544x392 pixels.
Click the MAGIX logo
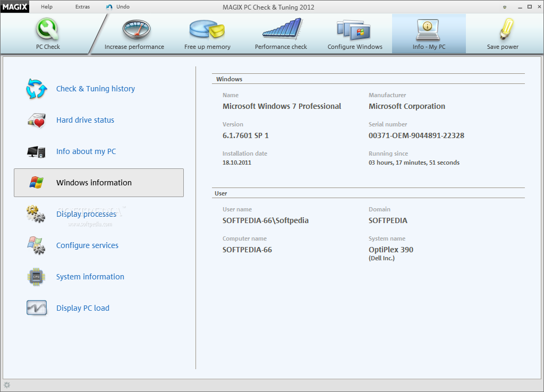coord(15,7)
